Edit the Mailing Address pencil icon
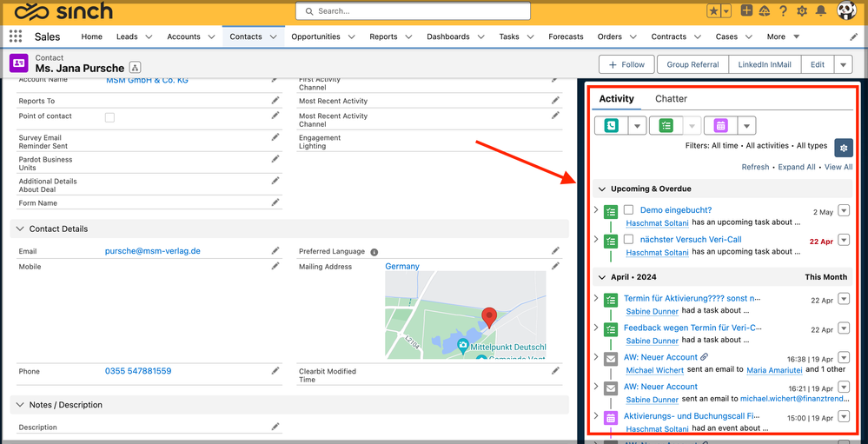The image size is (868, 444). [x=555, y=266]
